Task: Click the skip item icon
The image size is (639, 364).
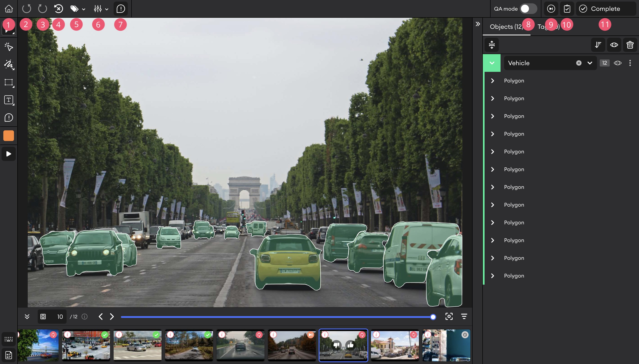Action: coord(551,9)
